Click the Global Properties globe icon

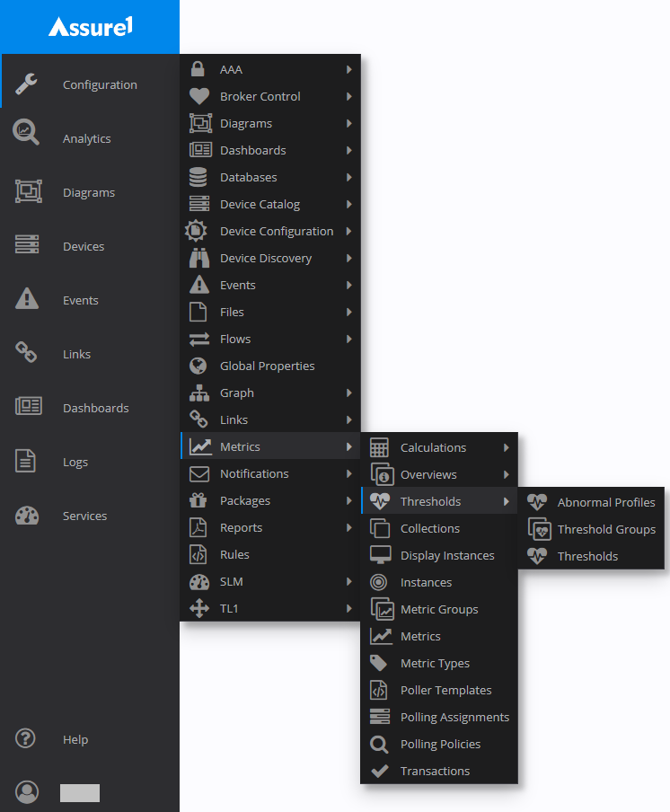pyautogui.click(x=198, y=366)
